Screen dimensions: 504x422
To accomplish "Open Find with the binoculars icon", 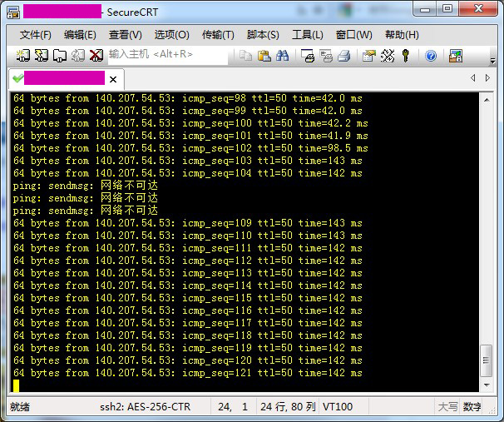I will 282,56.
